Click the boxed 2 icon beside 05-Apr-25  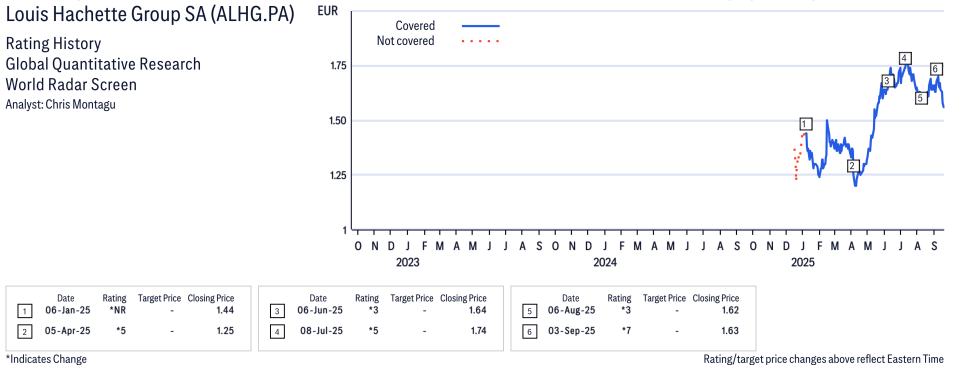pos(24,331)
